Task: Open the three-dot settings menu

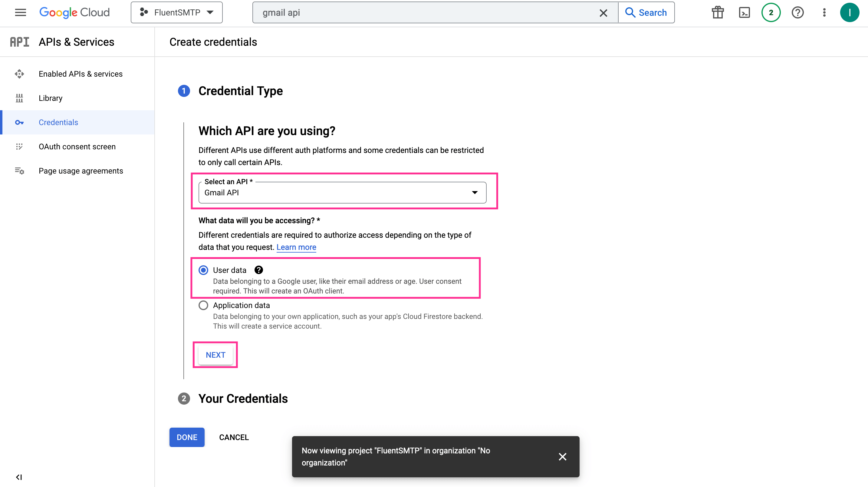Action: click(x=824, y=12)
